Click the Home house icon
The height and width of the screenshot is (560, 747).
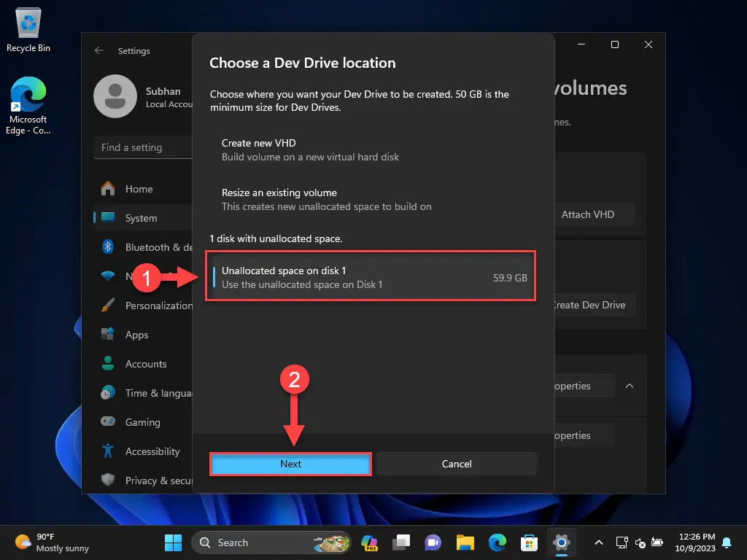click(108, 189)
